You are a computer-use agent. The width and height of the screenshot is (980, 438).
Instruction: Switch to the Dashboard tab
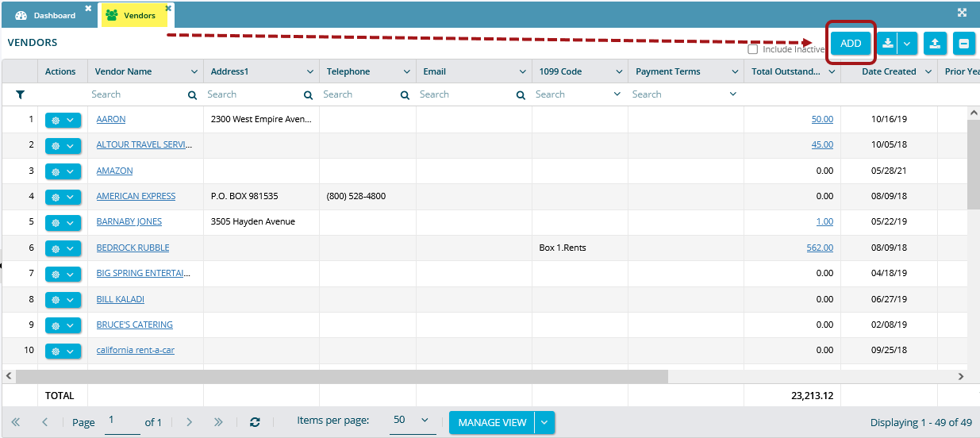(x=45, y=15)
